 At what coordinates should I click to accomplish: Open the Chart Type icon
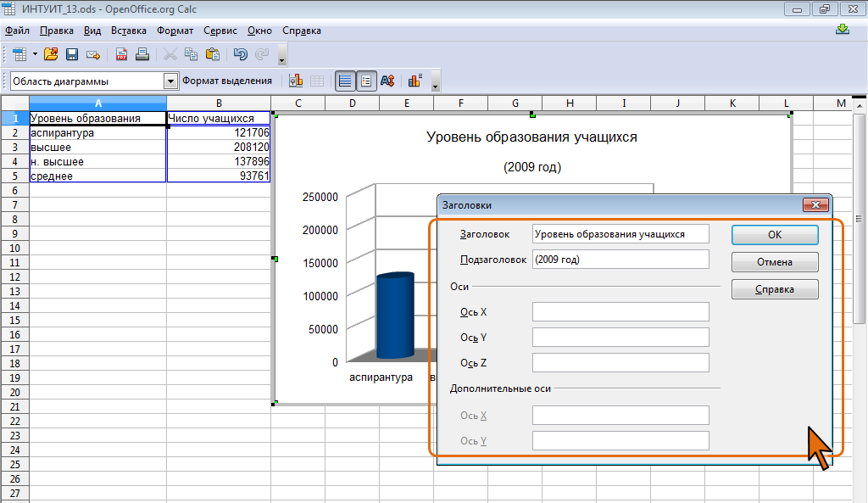[296, 81]
